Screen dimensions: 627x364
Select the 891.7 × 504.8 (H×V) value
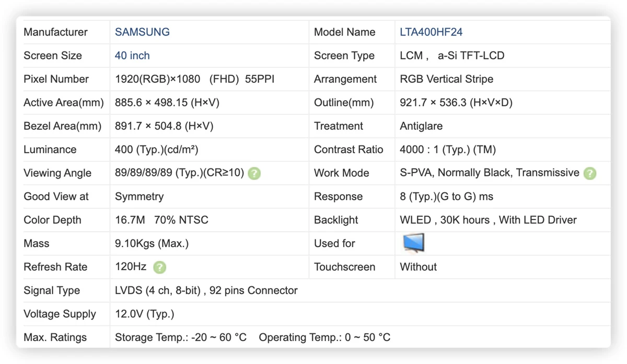(x=164, y=126)
